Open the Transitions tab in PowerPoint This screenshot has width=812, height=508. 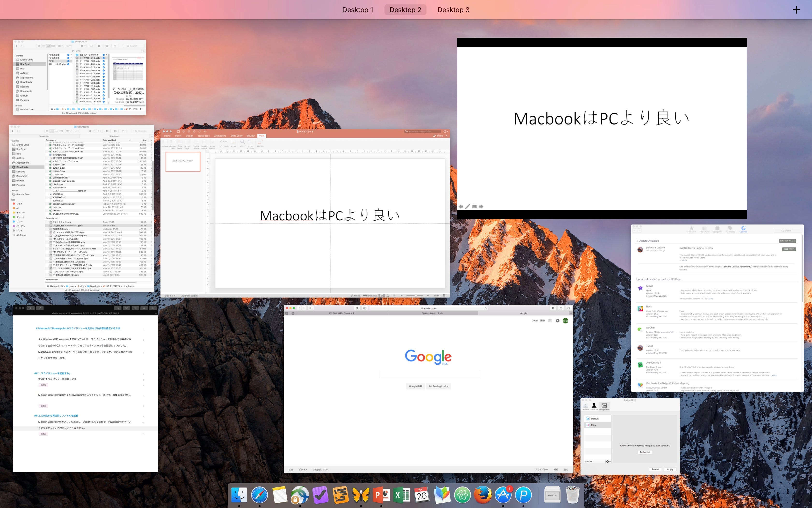tap(204, 136)
